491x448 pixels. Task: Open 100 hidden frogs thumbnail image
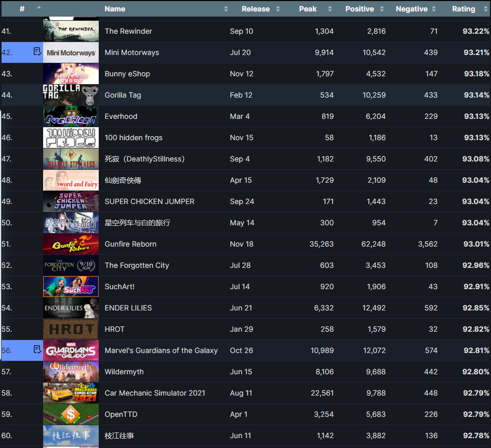pos(71,138)
